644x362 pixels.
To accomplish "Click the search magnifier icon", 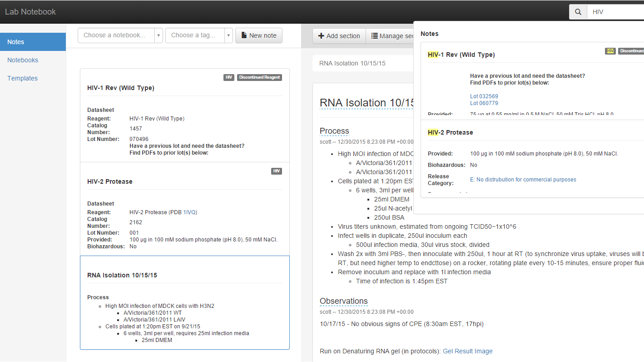I will [x=578, y=12].
